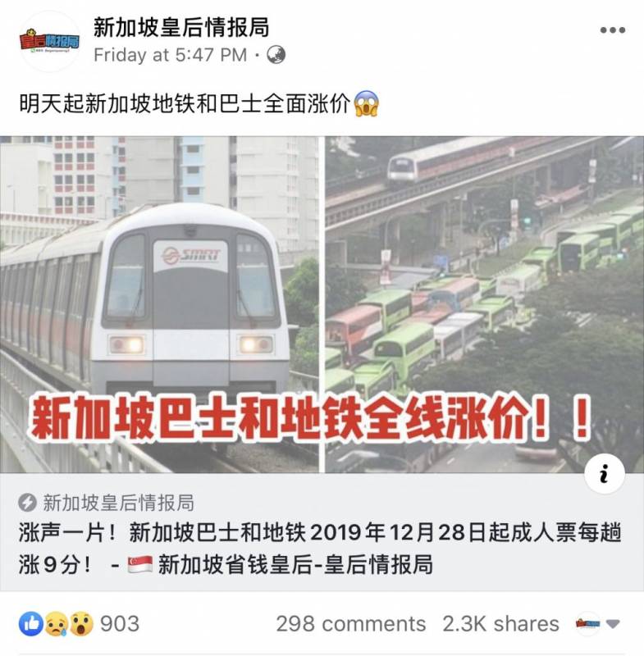
Task: Click the Wow surprised reaction icon
Action: [x=80, y=624]
